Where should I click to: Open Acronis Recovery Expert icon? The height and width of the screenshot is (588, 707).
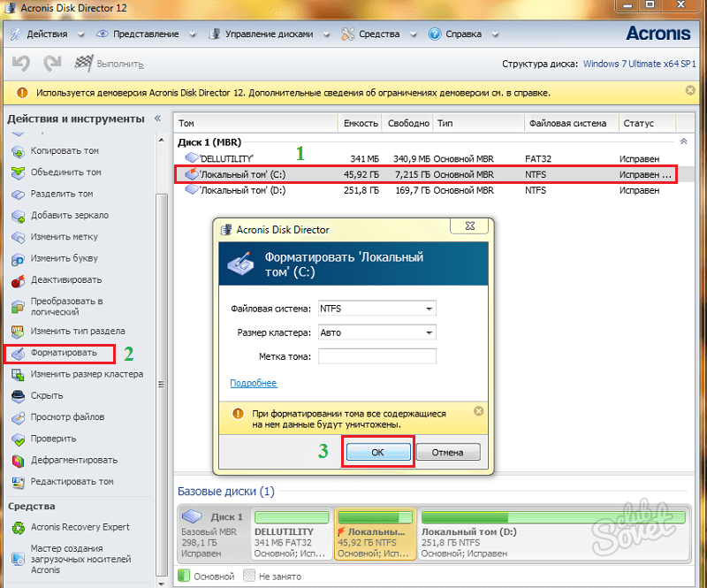click(18, 528)
